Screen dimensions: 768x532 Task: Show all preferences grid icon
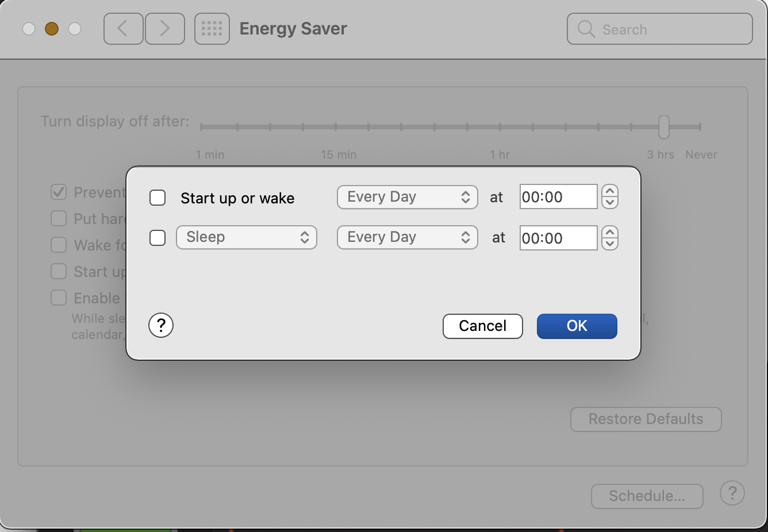(x=212, y=29)
